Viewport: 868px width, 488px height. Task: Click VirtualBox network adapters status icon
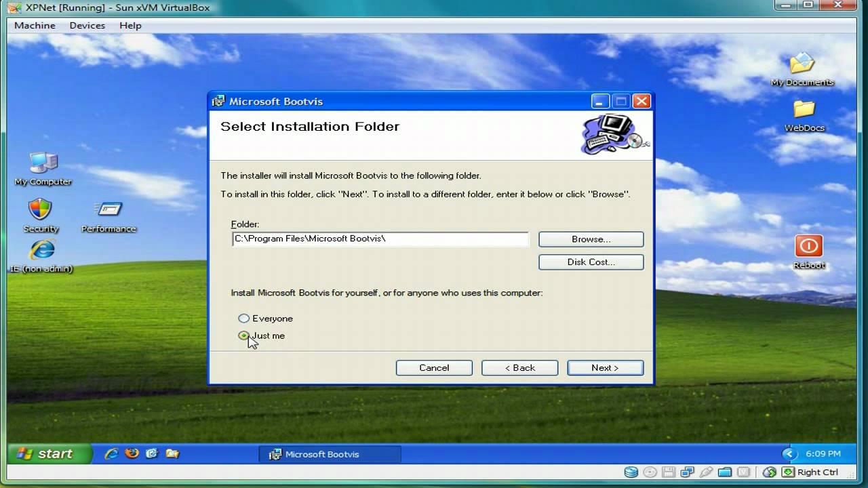(688, 472)
